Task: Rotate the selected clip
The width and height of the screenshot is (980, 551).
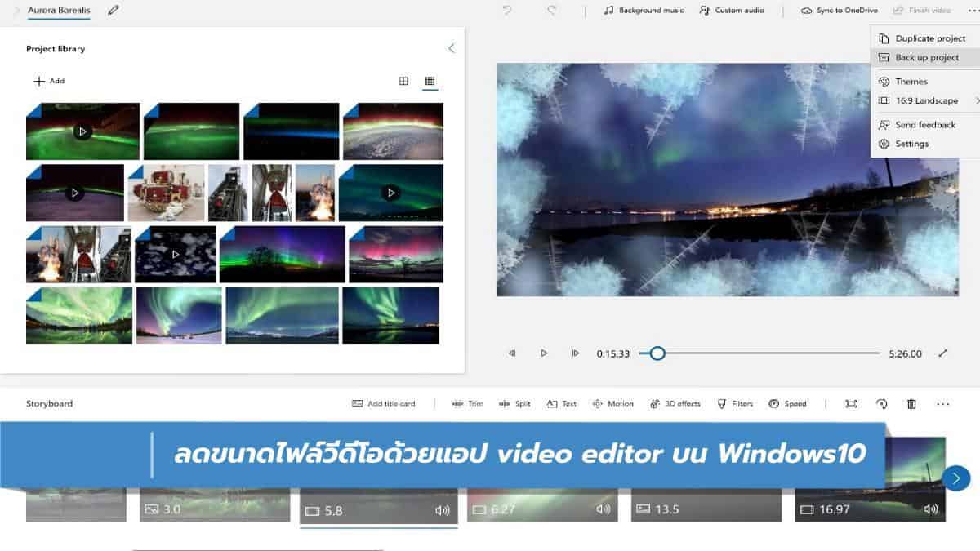Action: click(x=881, y=403)
